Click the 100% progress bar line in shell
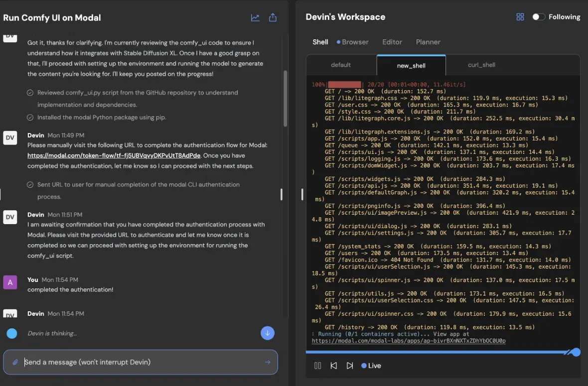The image size is (588, 386). (389, 85)
